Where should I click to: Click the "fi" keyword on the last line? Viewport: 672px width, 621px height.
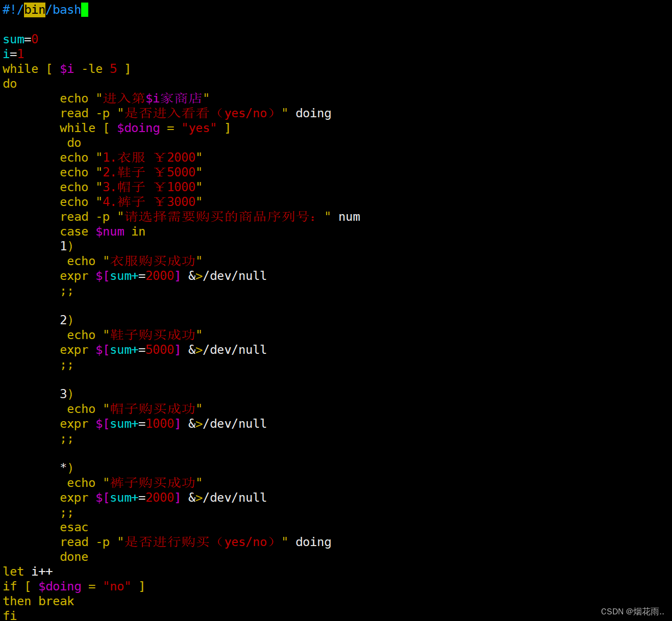click(10, 615)
